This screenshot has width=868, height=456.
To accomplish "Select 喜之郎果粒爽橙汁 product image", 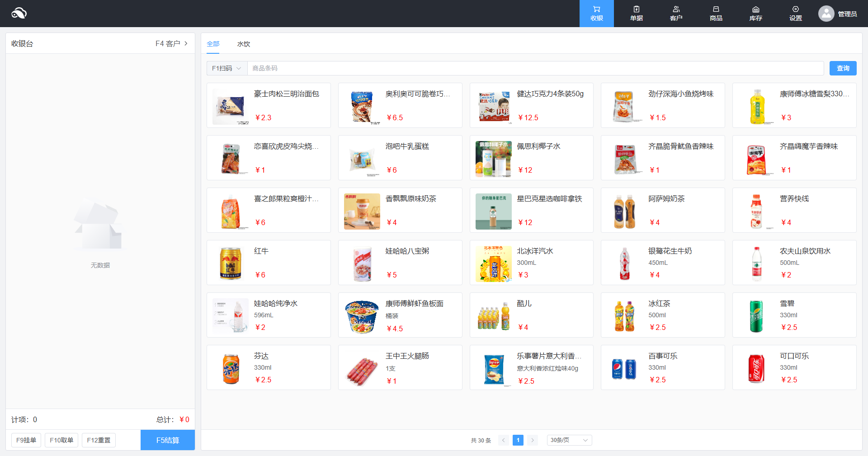I will [231, 212].
